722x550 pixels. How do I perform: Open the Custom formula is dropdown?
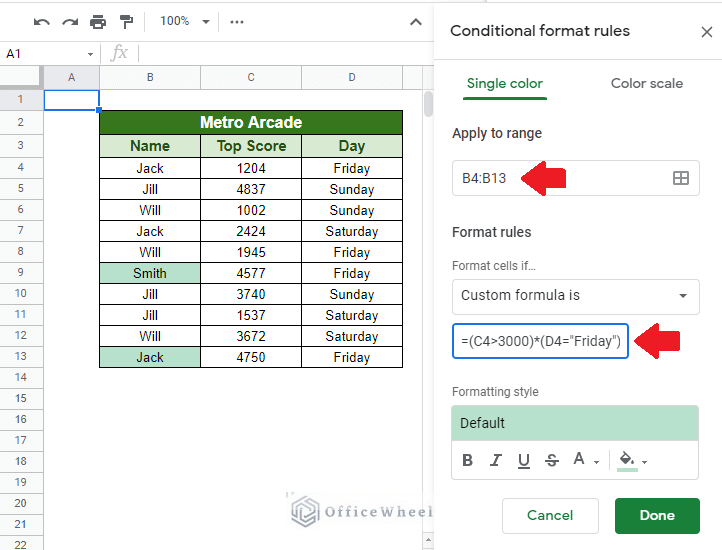[x=576, y=296]
